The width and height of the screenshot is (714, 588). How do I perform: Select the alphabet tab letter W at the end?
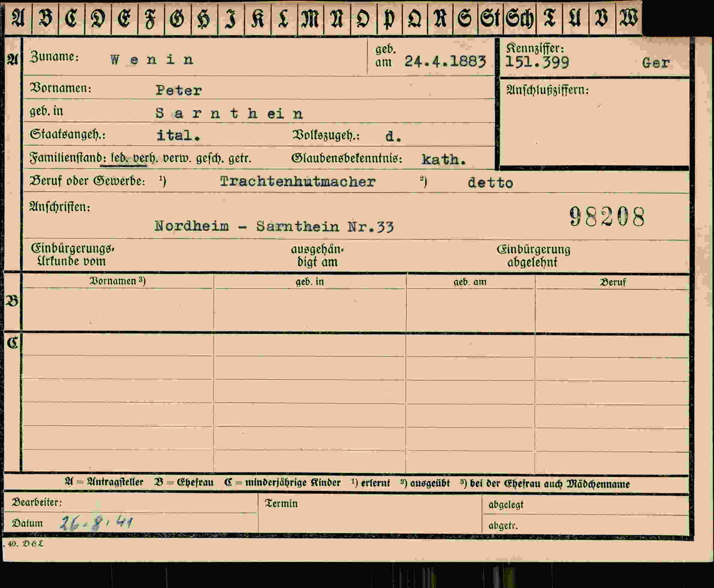click(629, 18)
